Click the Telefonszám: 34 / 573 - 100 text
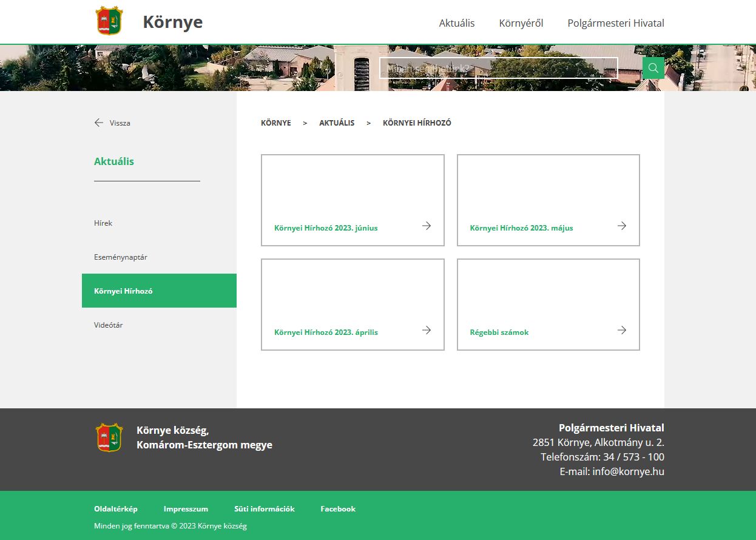756x540 pixels. click(x=602, y=457)
